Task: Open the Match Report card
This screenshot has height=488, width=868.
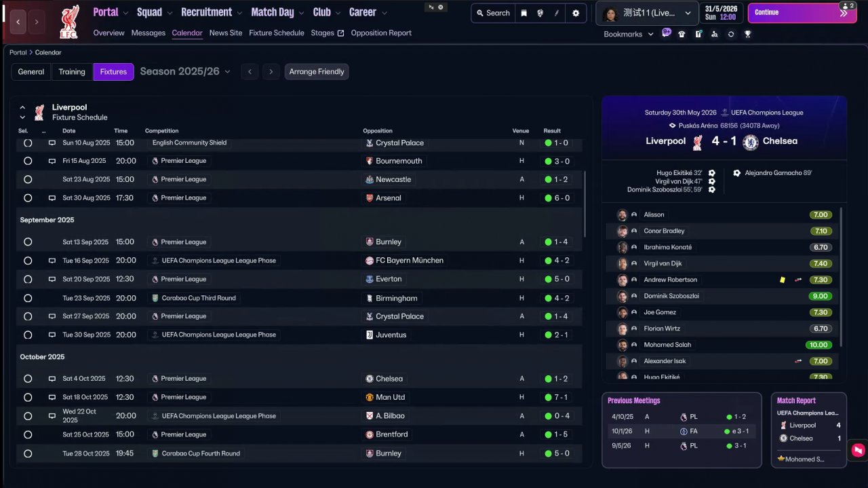Action: (x=809, y=430)
